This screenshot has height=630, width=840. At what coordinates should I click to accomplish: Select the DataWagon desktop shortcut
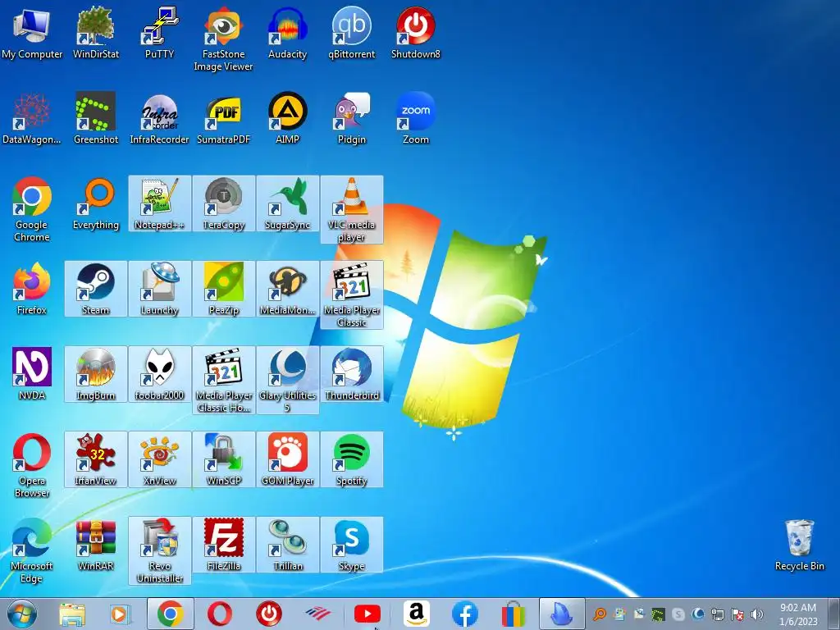coord(32,118)
